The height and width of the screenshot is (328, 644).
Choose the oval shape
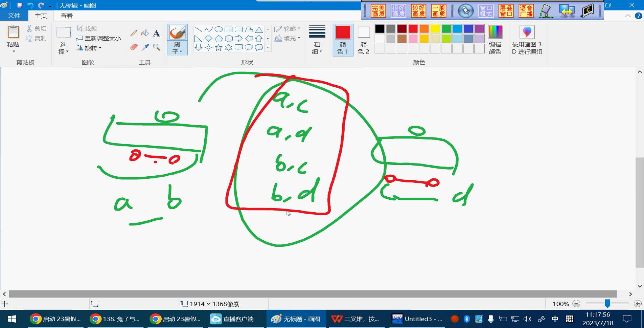[x=219, y=29]
